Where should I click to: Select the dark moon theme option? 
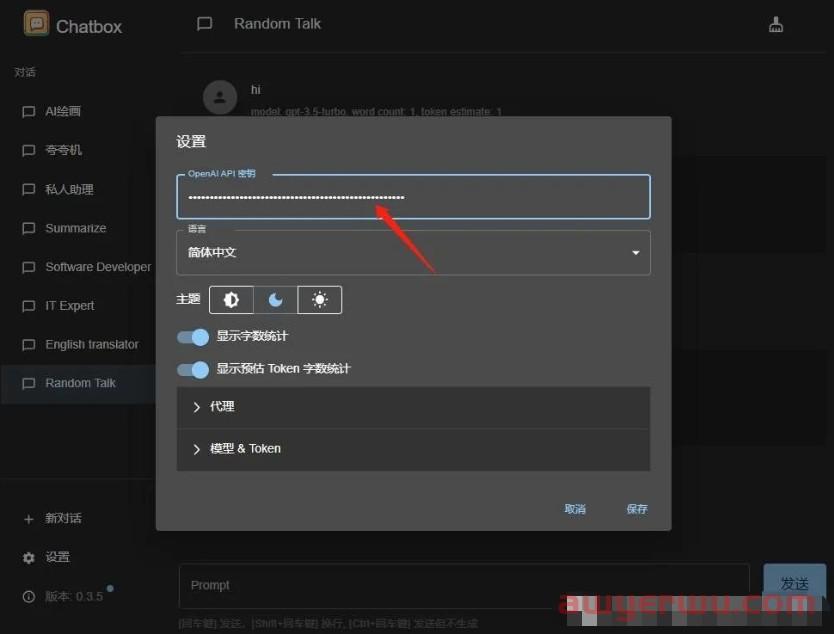coord(276,300)
